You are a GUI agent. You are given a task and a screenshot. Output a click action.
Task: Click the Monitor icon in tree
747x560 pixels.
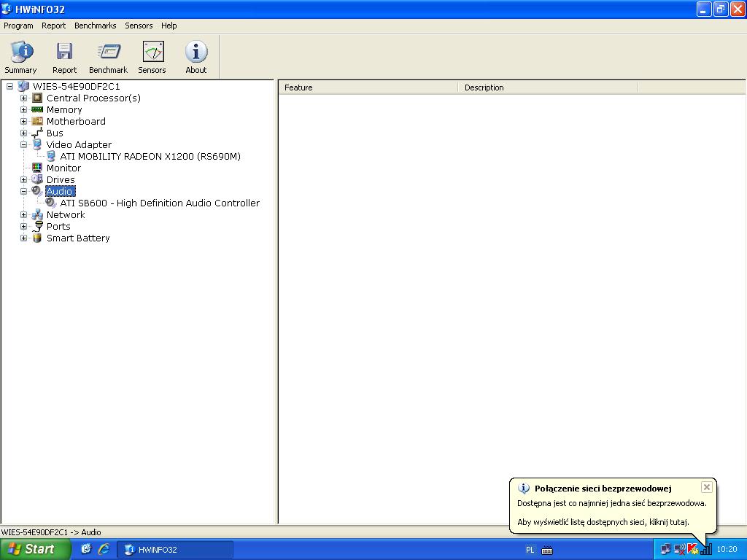click(x=37, y=168)
